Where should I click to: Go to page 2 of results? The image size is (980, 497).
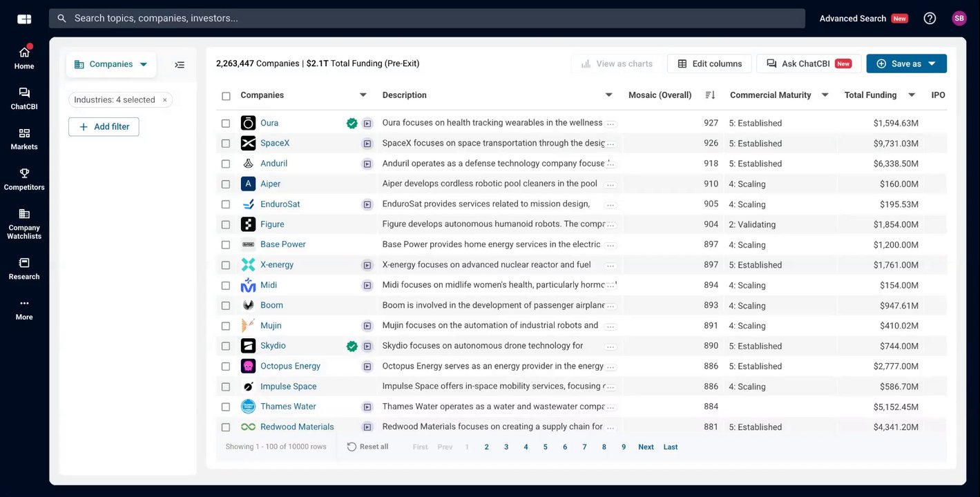[x=487, y=447]
